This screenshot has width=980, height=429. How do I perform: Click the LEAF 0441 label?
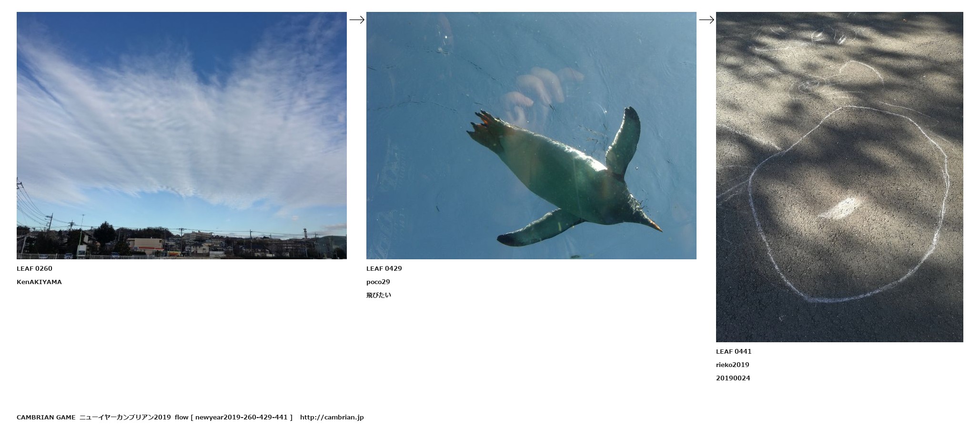click(734, 351)
